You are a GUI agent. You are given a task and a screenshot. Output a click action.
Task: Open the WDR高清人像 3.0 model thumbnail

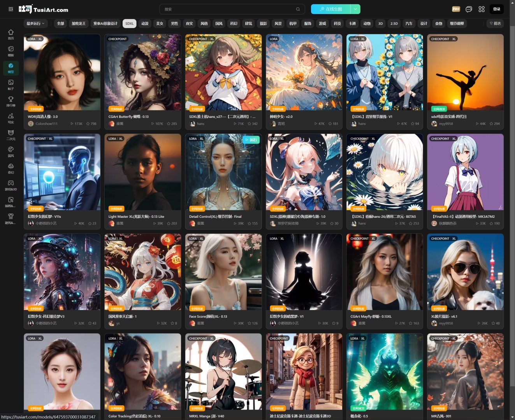pyautogui.click(x=62, y=72)
